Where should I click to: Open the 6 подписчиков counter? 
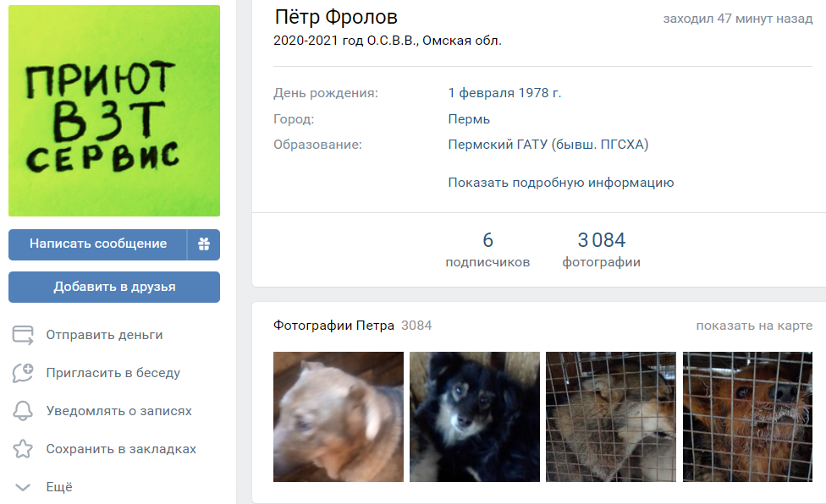pyautogui.click(x=487, y=249)
